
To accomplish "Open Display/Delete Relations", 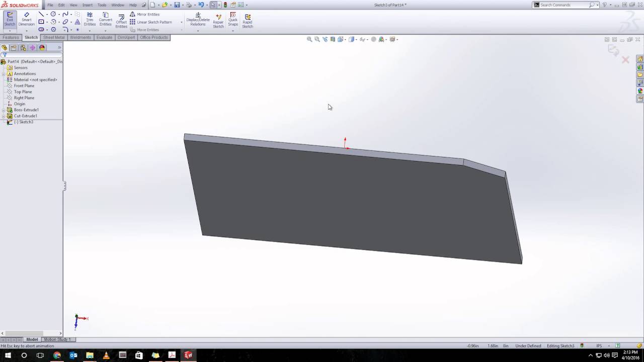I will pyautogui.click(x=198, y=20).
